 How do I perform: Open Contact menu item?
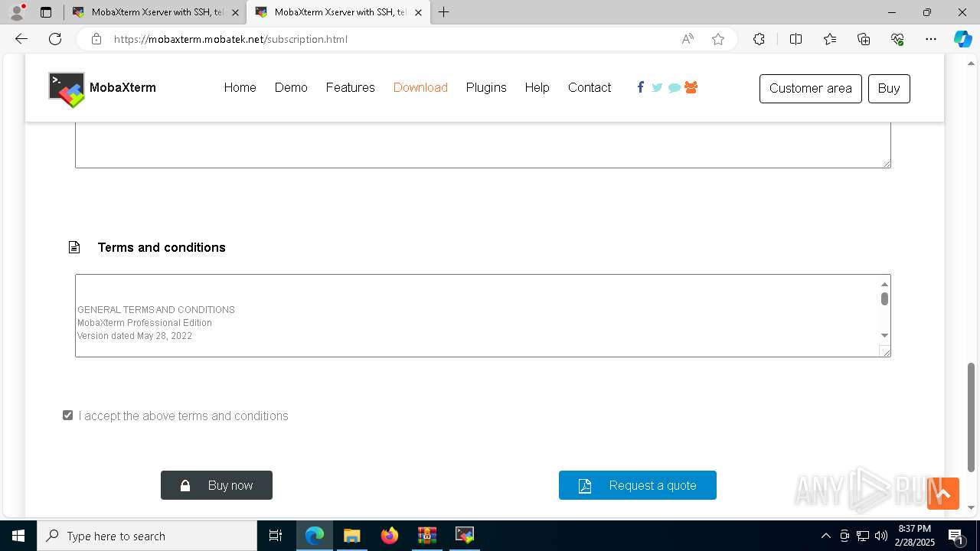590,88
